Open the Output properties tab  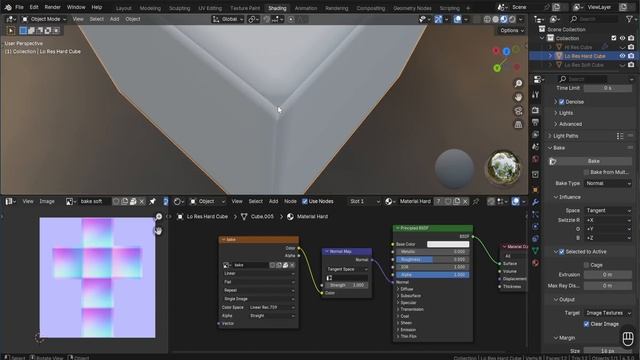536,122
